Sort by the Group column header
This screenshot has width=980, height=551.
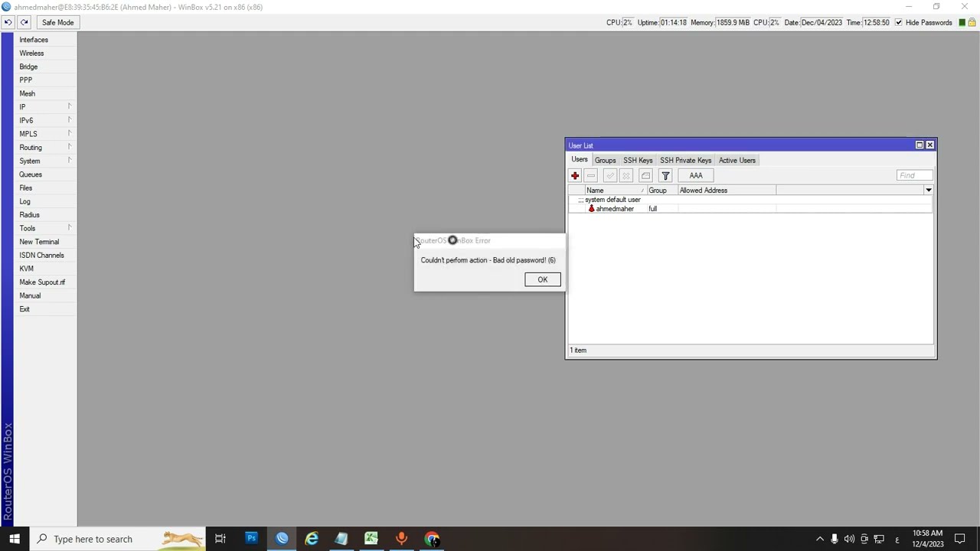click(x=662, y=191)
